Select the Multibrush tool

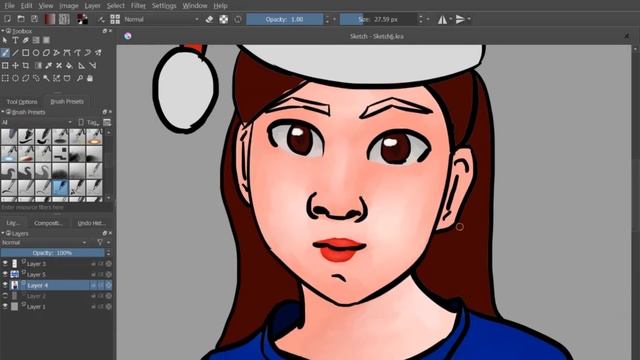pyautogui.click(x=98, y=53)
